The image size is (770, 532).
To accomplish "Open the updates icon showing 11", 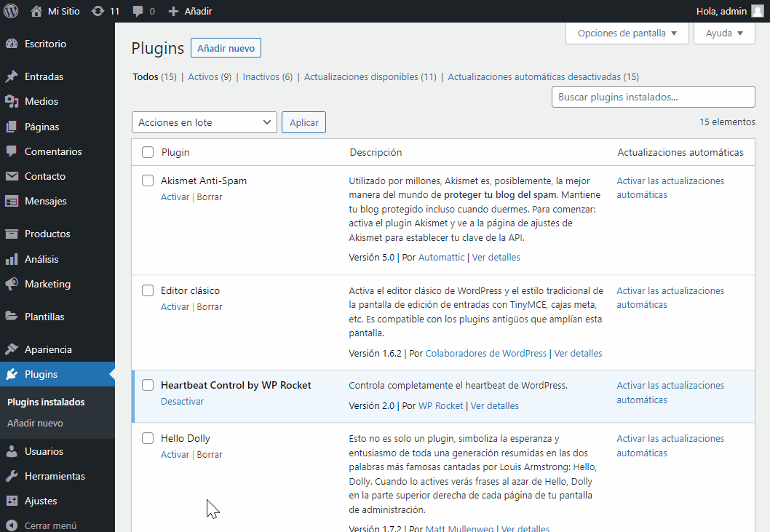I will pos(98,11).
